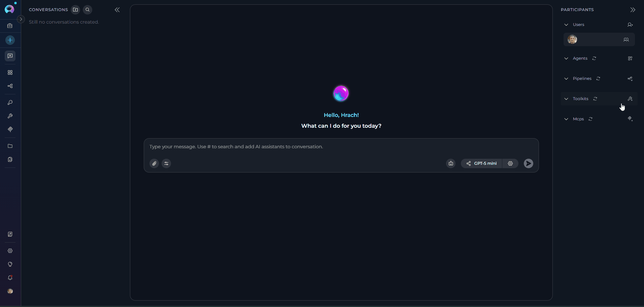
Task: Attach a file using the paperclip icon
Action: (x=154, y=163)
